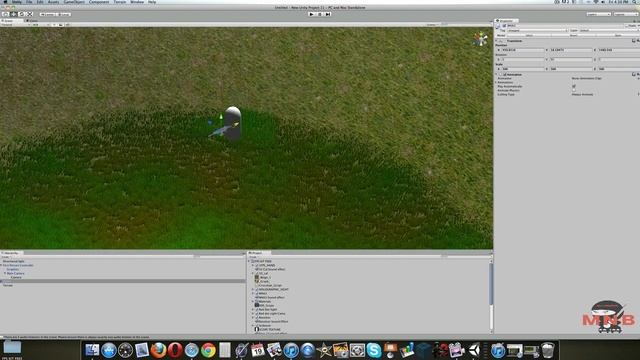This screenshot has height=360, width=640.
Task: Open the Assets menu
Action: tap(53, 2)
